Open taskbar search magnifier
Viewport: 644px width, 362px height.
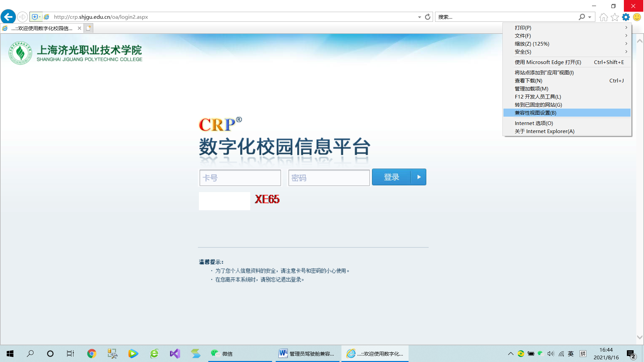pos(30,354)
